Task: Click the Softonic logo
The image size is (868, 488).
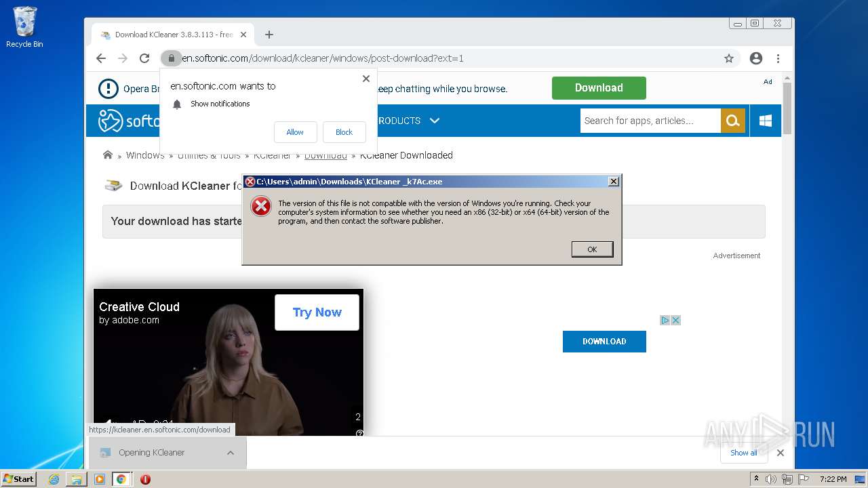Action: click(129, 121)
